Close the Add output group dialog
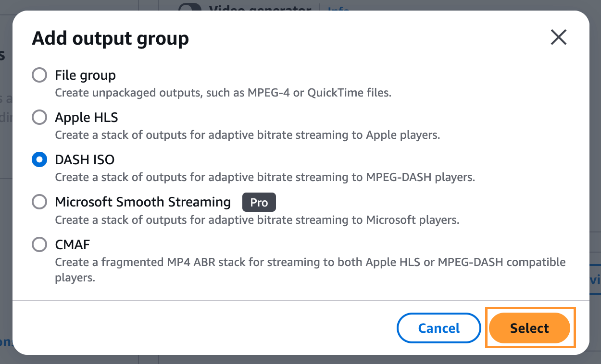The height and width of the screenshot is (364, 601). 558,37
